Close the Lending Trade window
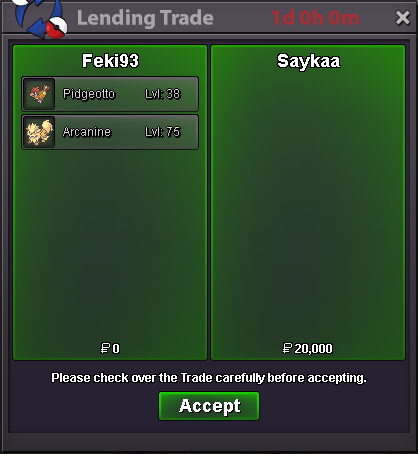418x454 pixels. click(x=403, y=18)
